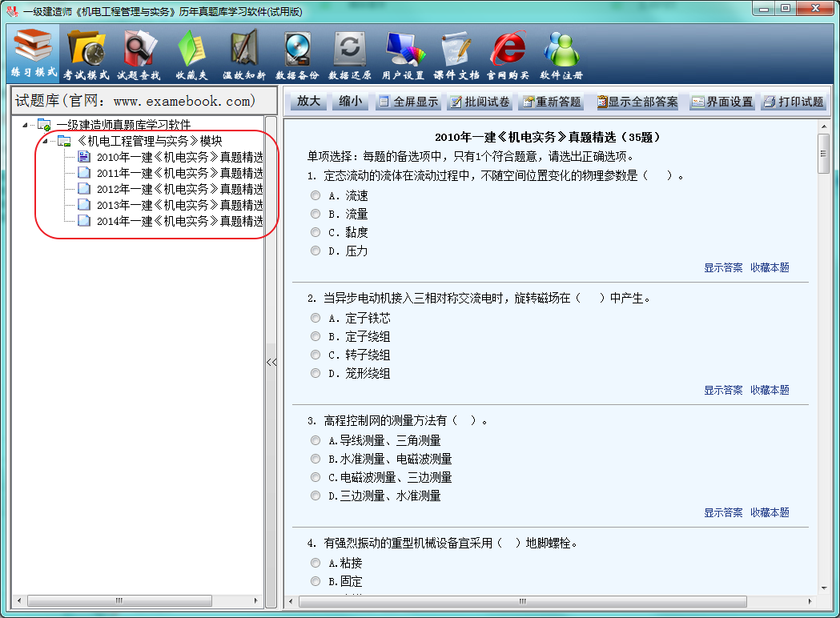Select option B. 流量 for question 1
The image size is (840, 618).
[x=316, y=214]
